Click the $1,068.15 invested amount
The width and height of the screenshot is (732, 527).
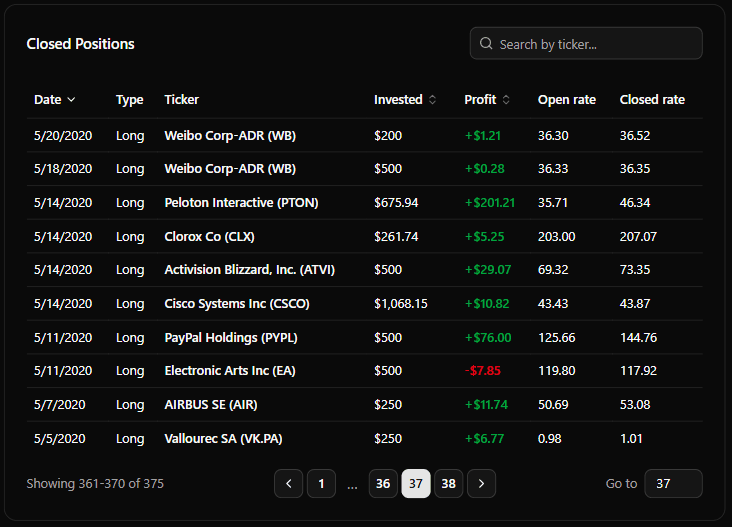[401, 304]
